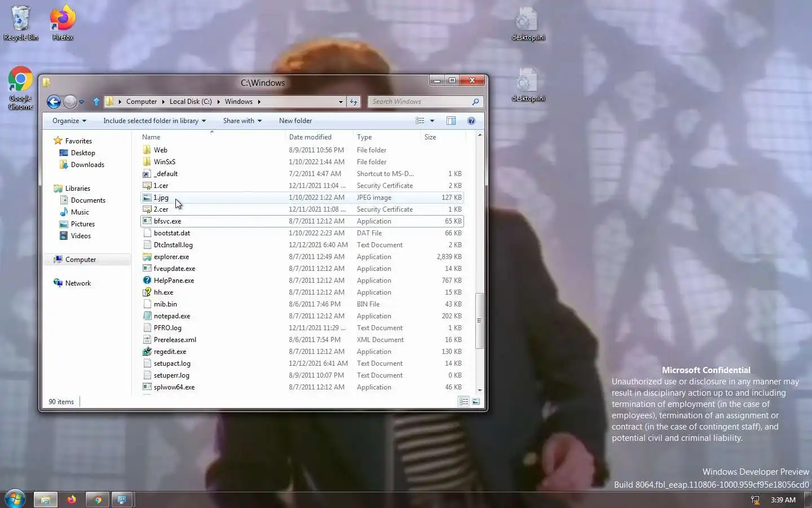Click the search magnifier icon

(475, 102)
